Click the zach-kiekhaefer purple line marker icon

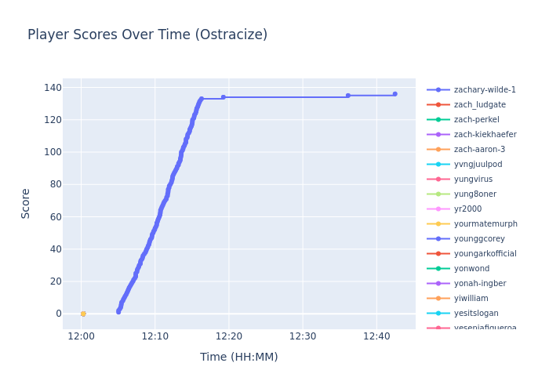438,135
